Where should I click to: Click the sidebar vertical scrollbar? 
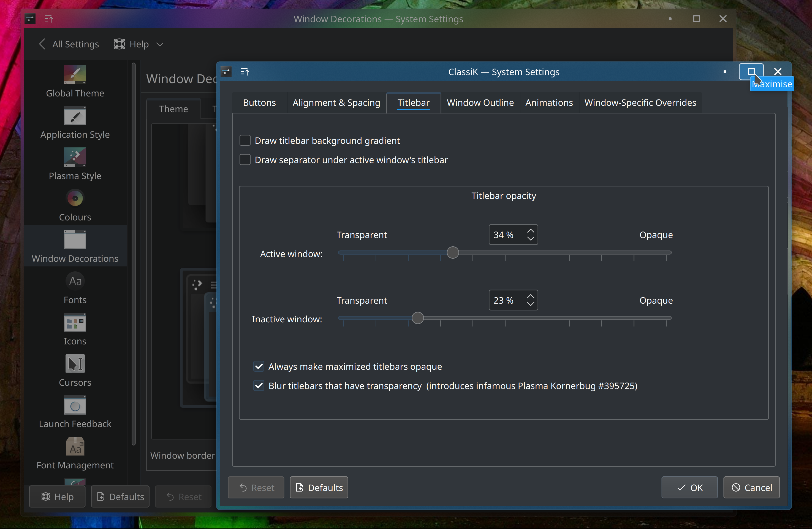(133, 254)
